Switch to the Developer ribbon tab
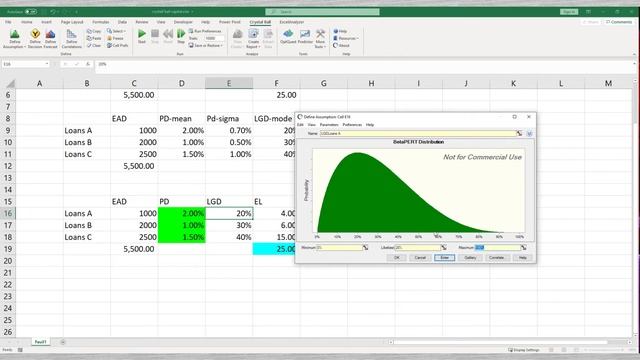 (183, 22)
